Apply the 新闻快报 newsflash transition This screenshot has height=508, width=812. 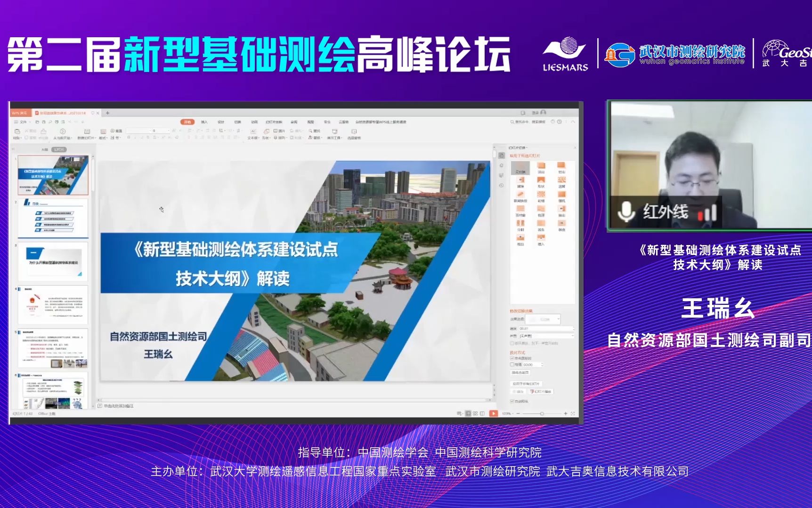(520, 197)
